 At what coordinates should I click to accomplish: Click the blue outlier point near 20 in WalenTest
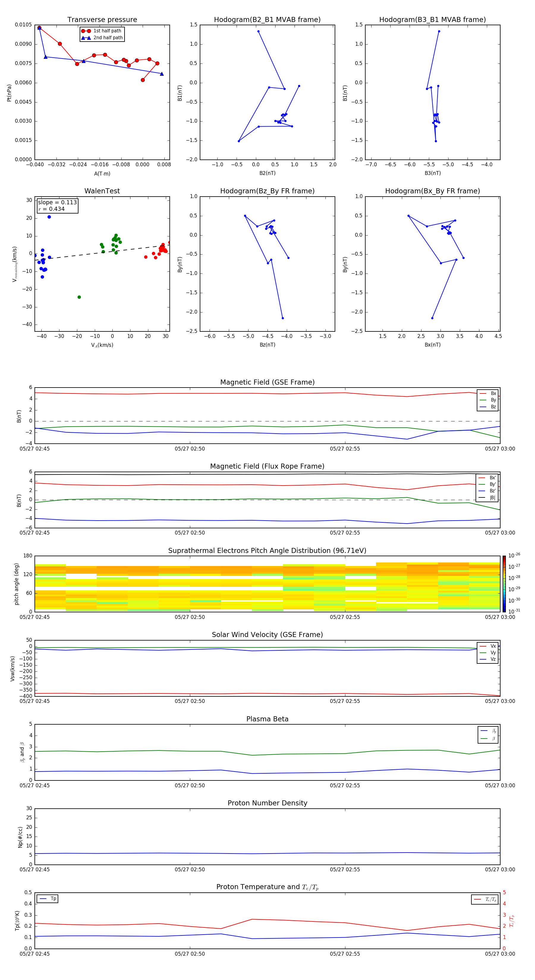click(x=49, y=217)
